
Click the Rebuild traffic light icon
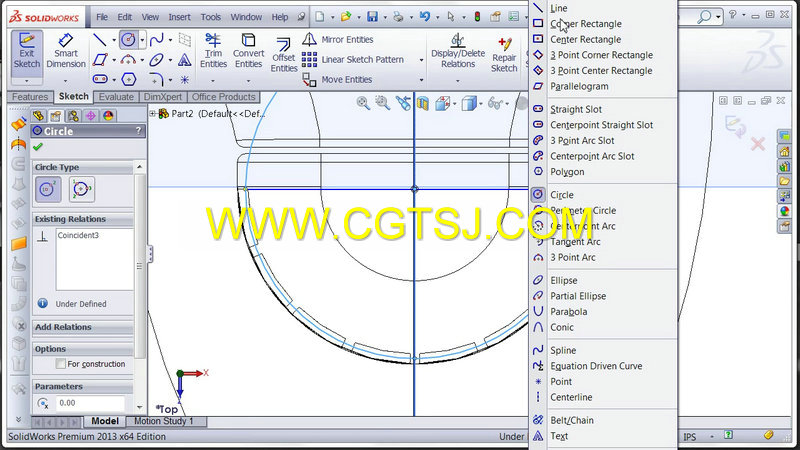(477, 17)
